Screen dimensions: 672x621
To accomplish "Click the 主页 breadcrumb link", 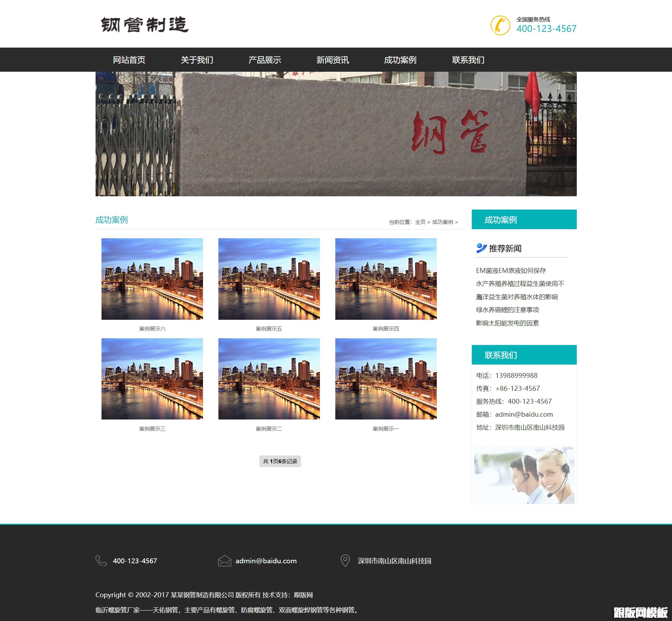I will coord(420,222).
